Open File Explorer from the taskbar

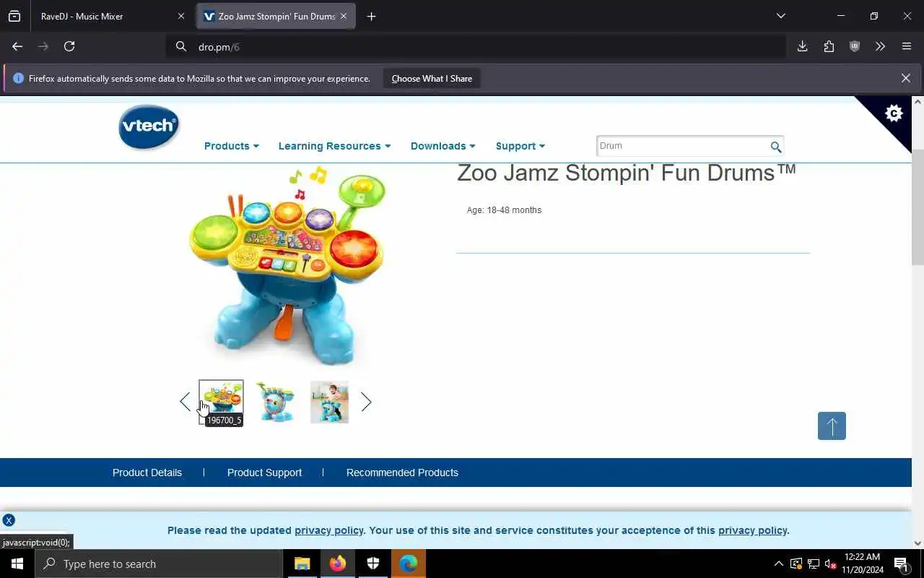(302, 564)
